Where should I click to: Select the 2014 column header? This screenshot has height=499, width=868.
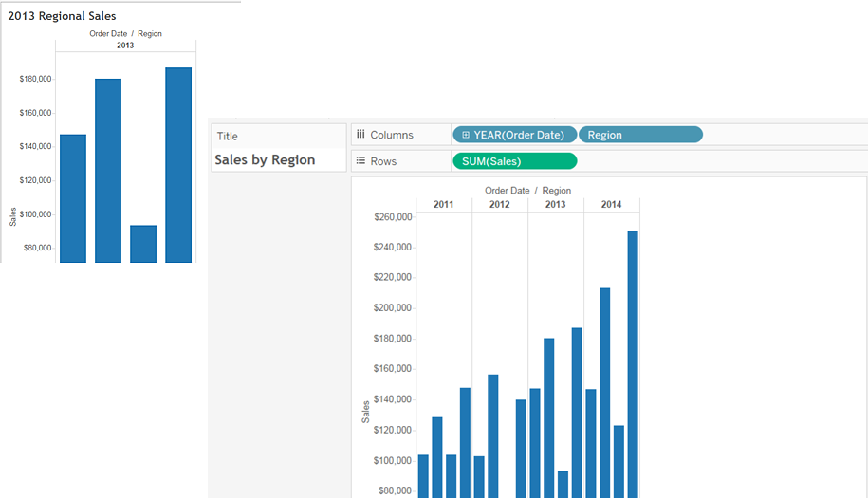pos(611,204)
